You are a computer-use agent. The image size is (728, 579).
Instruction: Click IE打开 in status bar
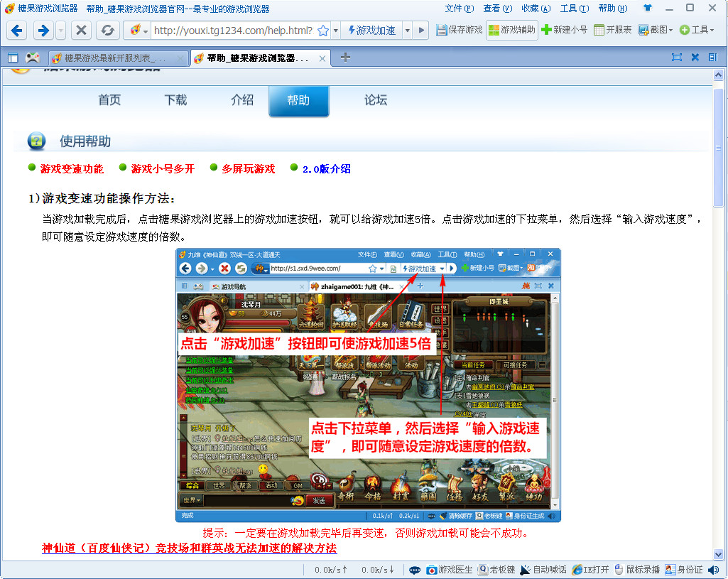[591, 570]
